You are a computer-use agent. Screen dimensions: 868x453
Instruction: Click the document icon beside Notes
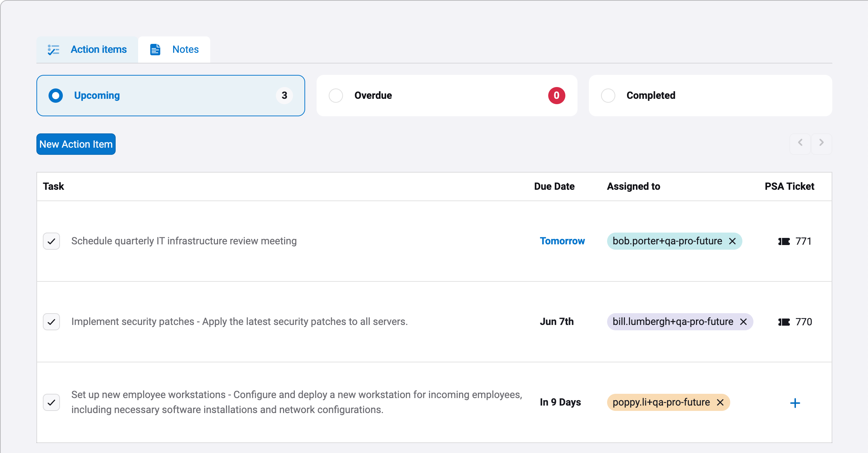[155, 50]
